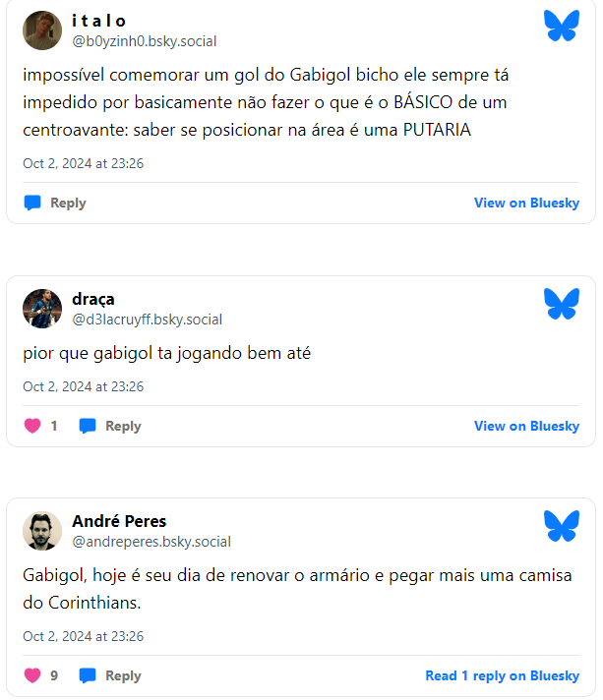603x700 pixels.
Task: Click the André Peres display name
Action: (119, 521)
